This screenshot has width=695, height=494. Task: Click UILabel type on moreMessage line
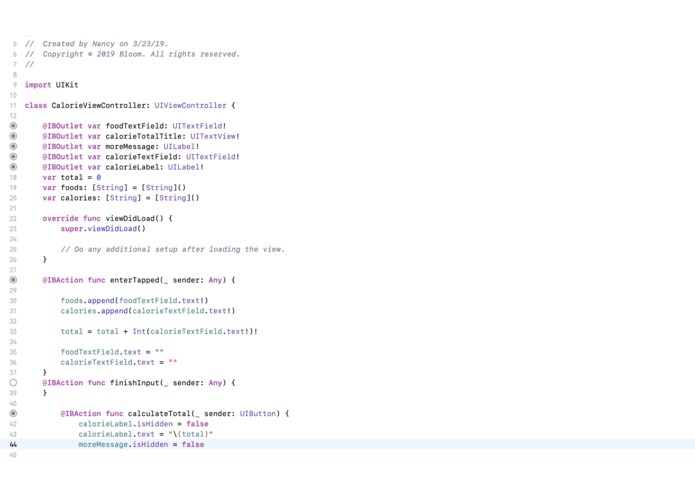pyautogui.click(x=179, y=146)
